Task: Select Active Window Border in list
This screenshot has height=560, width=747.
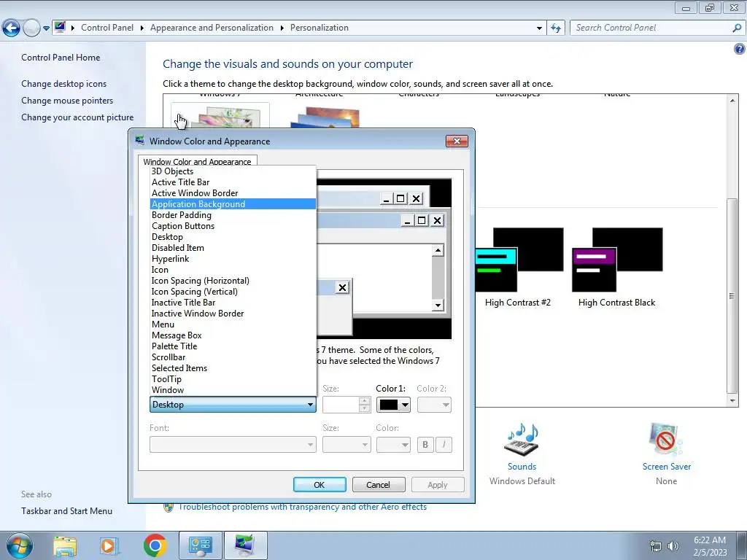Action: pos(233,193)
